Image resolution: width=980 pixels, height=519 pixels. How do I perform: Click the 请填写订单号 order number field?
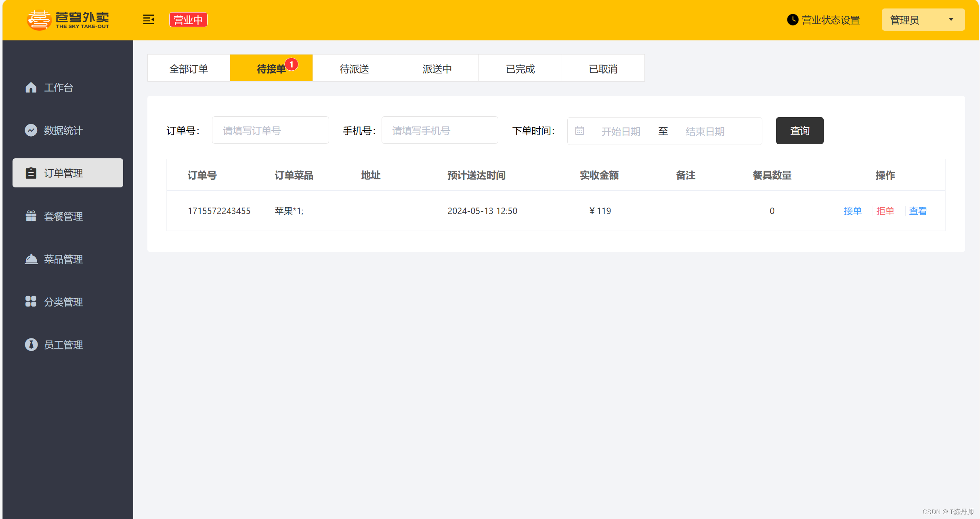(270, 130)
